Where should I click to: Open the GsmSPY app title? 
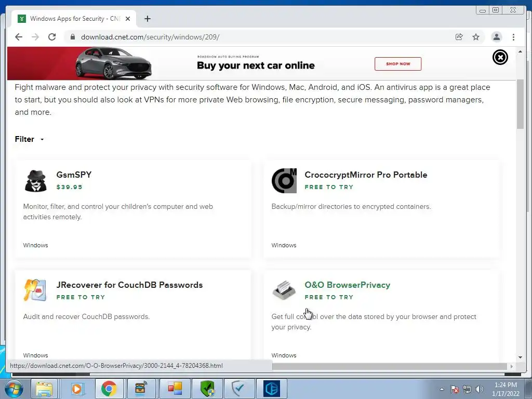74,175
